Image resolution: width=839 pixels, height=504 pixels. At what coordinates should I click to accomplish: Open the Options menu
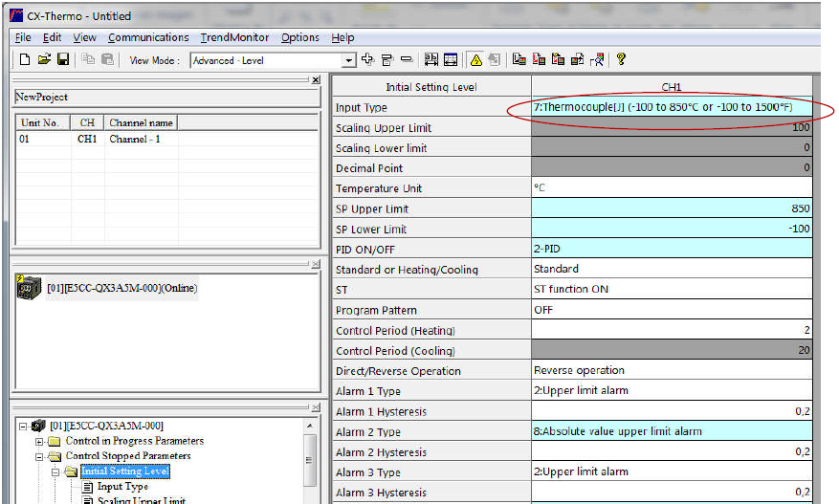pos(300,37)
